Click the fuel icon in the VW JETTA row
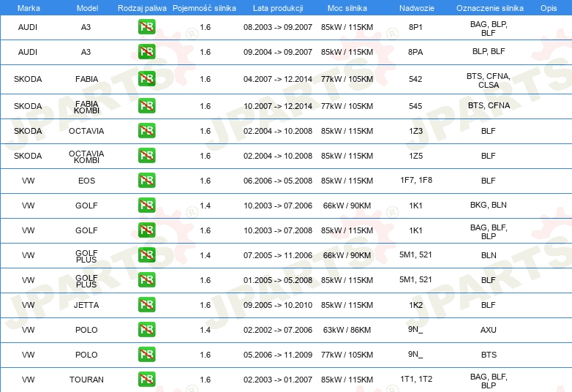Screen dimensions: 572x392 point(146,304)
